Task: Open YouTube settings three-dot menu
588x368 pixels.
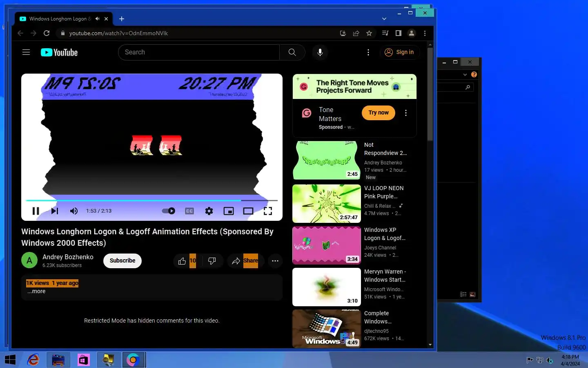Action: 368,52
